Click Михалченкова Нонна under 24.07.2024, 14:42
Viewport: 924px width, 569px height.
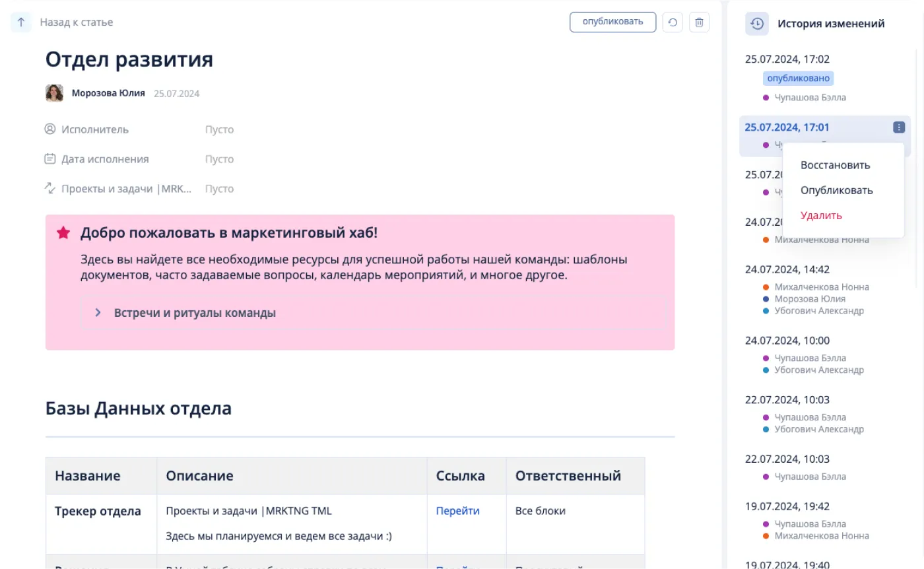tap(822, 287)
